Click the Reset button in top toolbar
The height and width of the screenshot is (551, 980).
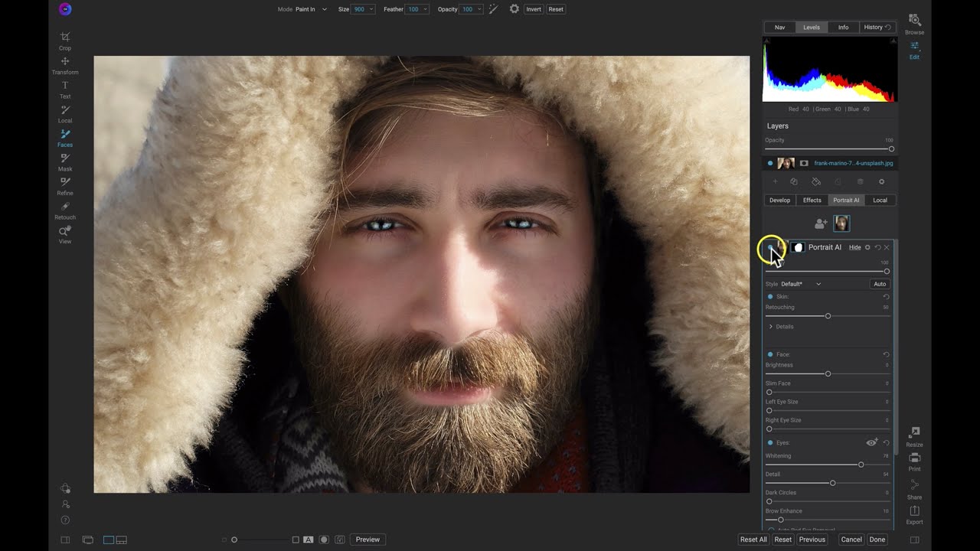(556, 9)
